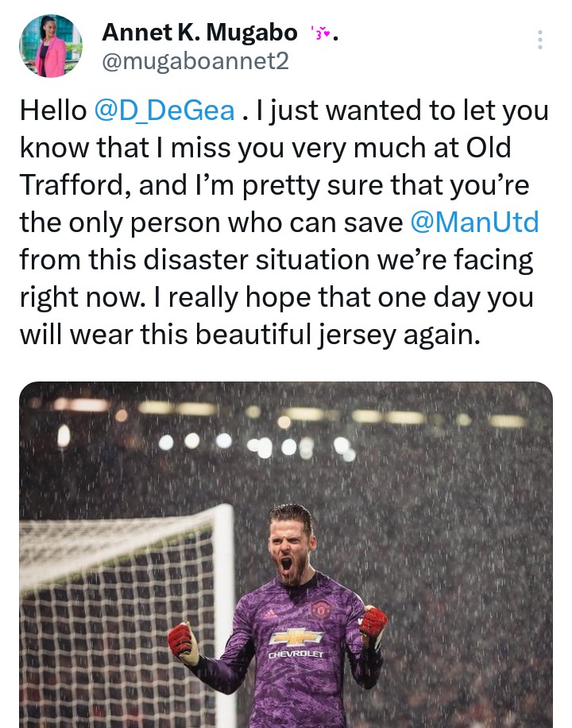
Task: Click the Manchester United crest on the jersey
Action: point(320,610)
